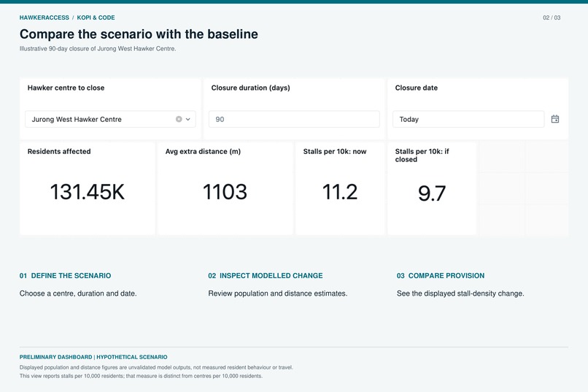Click the 9.7 stalls value
The width and height of the screenshot is (588, 392).
[x=432, y=193]
